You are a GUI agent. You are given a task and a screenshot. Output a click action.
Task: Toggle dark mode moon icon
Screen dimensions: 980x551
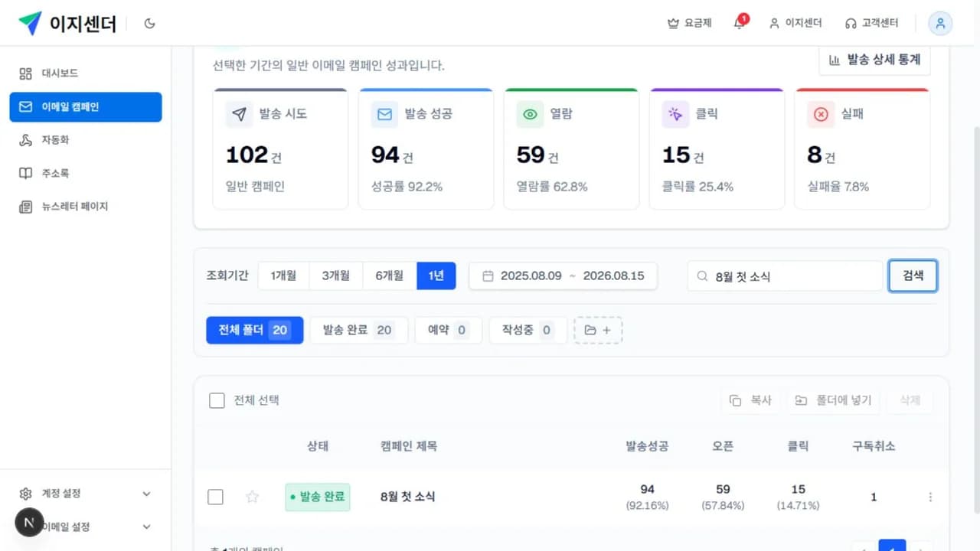coord(149,23)
